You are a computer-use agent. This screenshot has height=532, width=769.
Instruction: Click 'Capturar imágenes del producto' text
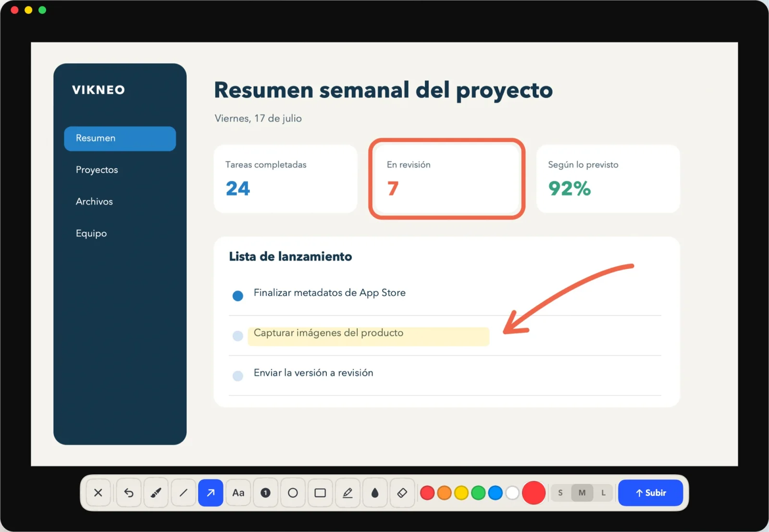coord(328,333)
